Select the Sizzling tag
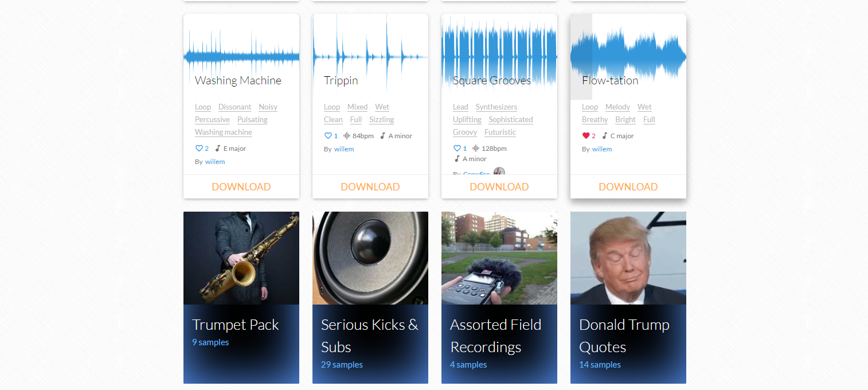 (x=381, y=120)
